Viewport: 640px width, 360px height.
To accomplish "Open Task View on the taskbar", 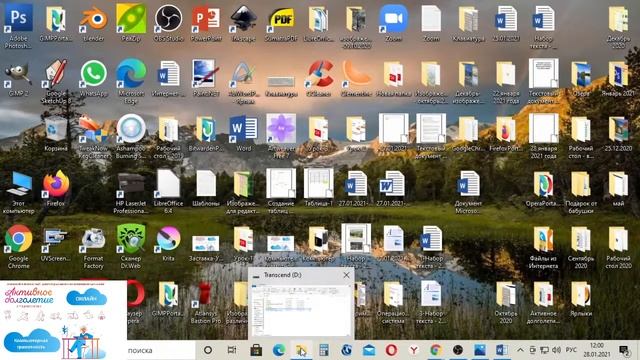I will click(x=232, y=350).
